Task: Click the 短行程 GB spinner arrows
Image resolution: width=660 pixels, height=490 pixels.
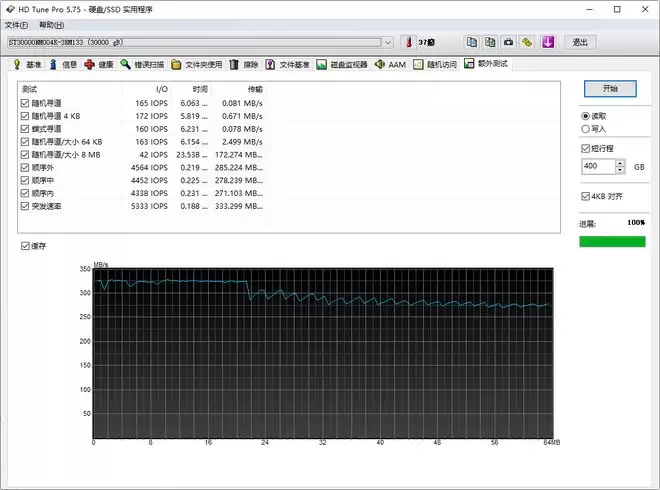Action: pos(621,166)
